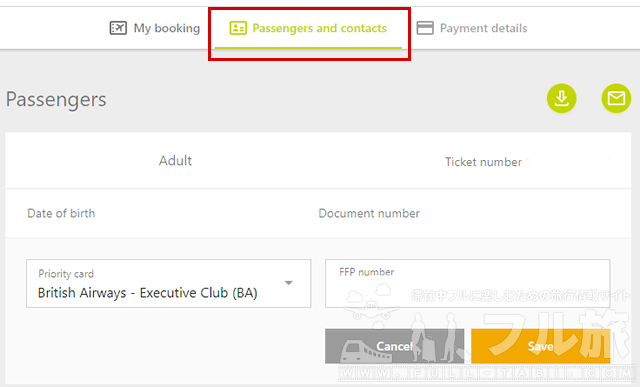Select the Passengers and contacts tab

coord(308,28)
